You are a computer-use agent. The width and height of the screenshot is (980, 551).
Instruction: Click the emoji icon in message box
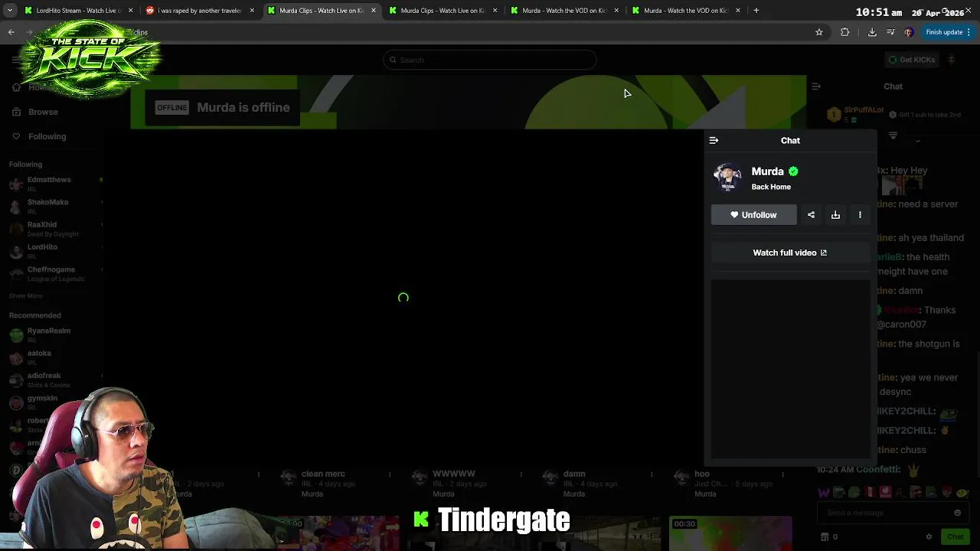pyautogui.click(x=957, y=513)
